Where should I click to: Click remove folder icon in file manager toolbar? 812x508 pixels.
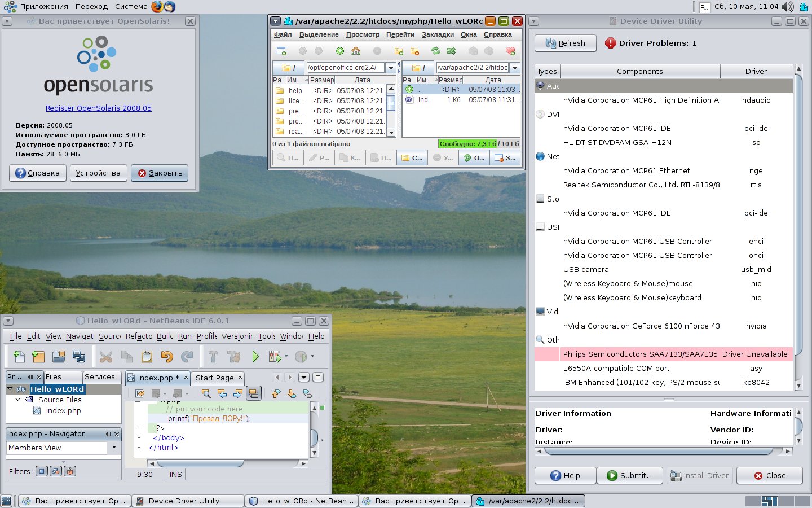(414, 51)
